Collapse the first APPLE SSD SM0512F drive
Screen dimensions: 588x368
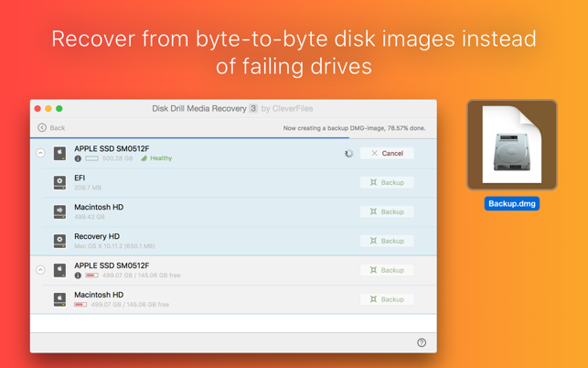40,153
